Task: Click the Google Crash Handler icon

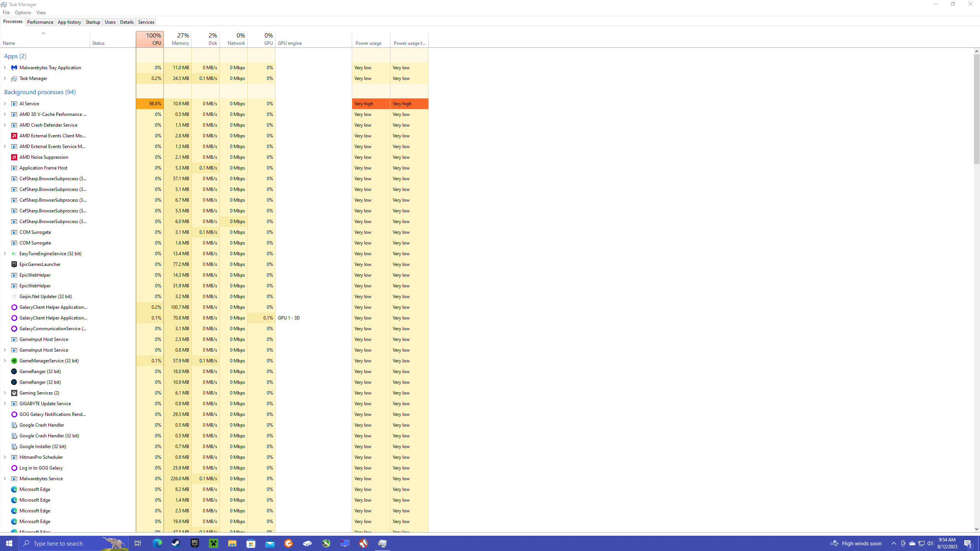Action: 14,425
